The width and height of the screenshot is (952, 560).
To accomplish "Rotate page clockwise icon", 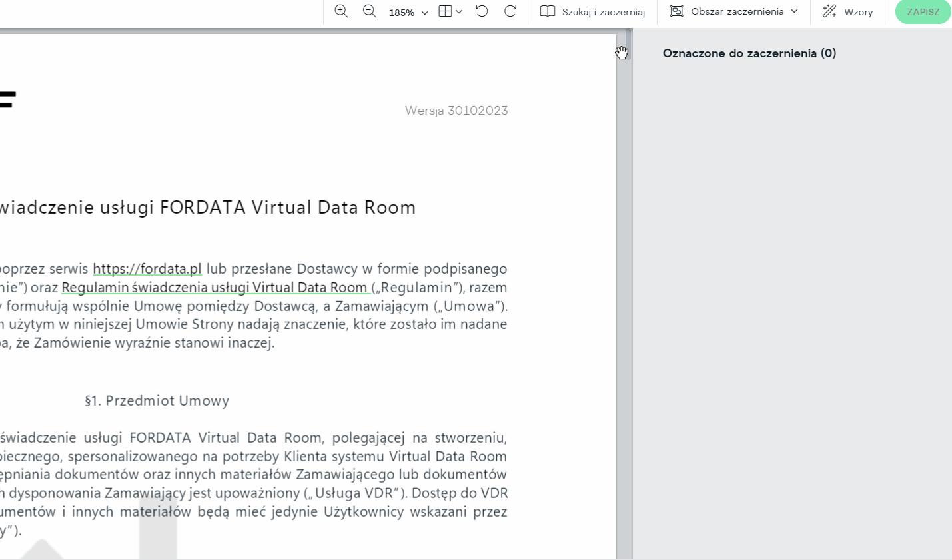I will point(510,11).
